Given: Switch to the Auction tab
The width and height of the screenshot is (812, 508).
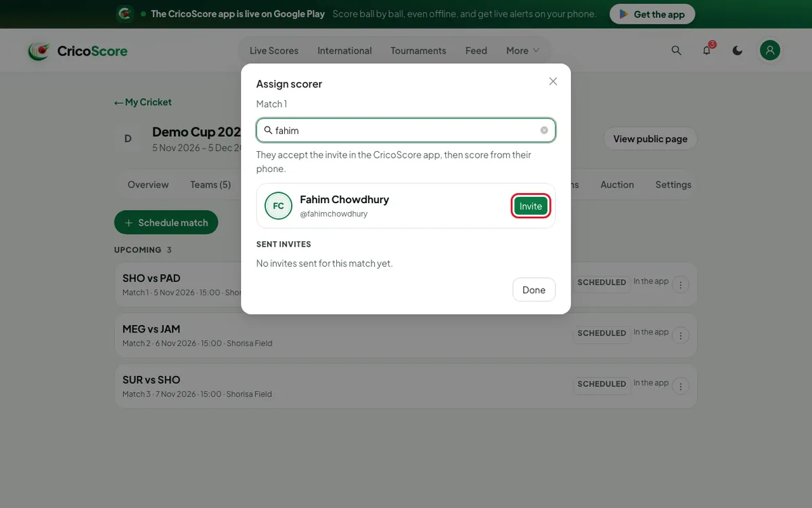Looking at the screenshot, I should 617,185.
